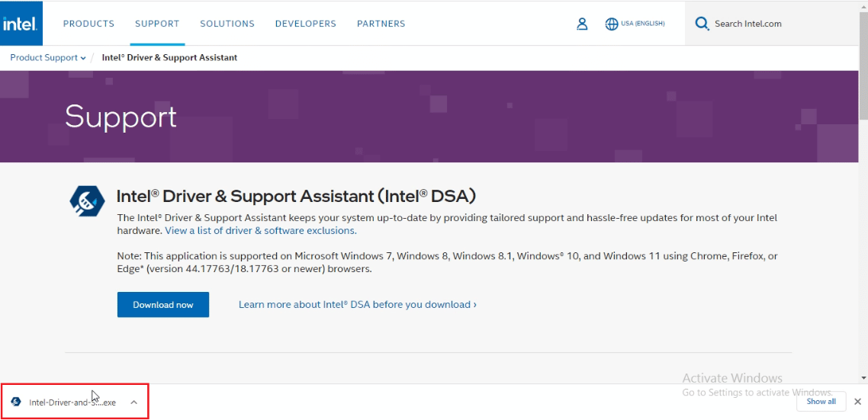Click Show all downloads button
The height and width of the screenshot is (420, 868).
821,402
